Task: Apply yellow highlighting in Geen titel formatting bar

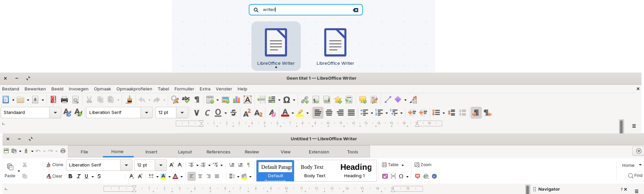Action: click(300, 113)
